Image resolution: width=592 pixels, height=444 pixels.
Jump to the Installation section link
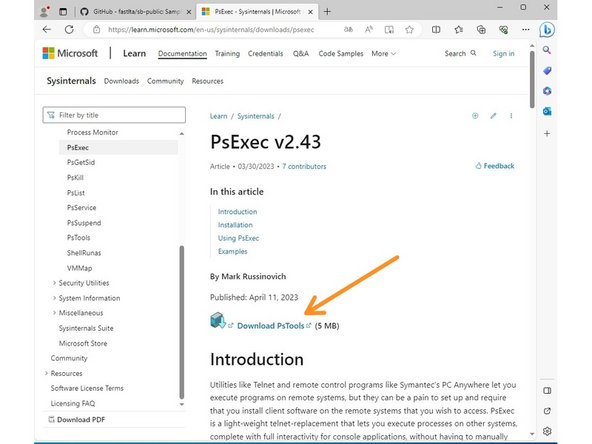(235, 225)
